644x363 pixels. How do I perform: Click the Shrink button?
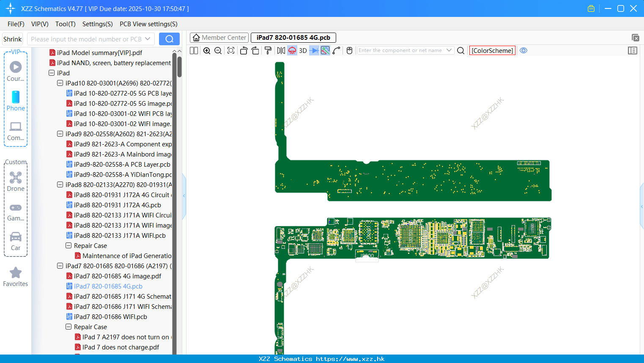click(12, 39)
